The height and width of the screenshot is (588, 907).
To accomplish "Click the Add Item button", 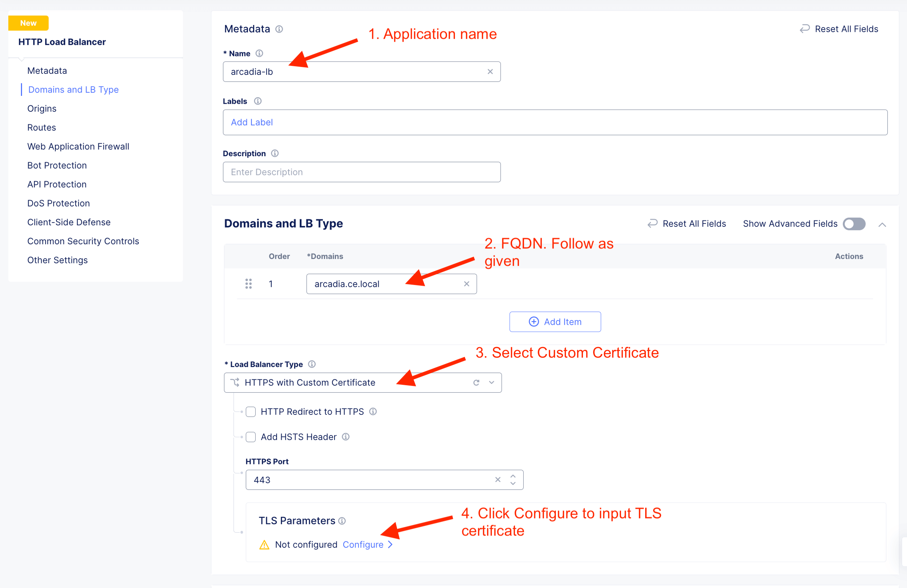I will [555, 322].
